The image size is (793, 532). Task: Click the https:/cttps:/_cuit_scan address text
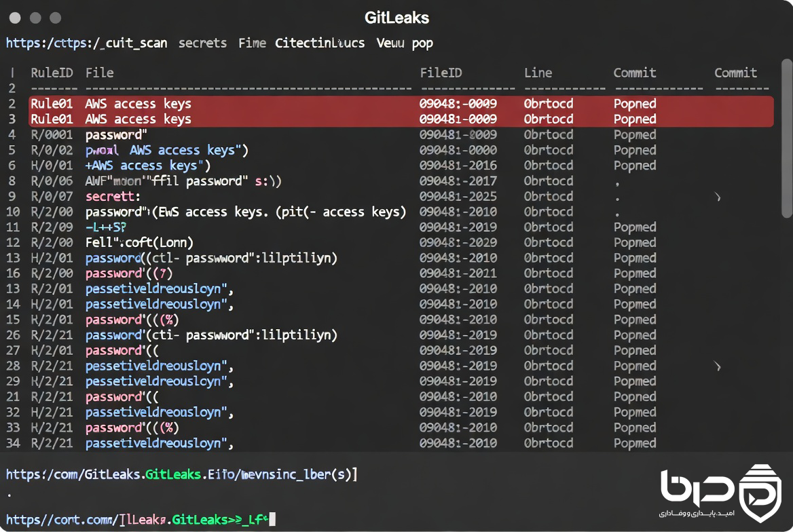pos(86,43)
